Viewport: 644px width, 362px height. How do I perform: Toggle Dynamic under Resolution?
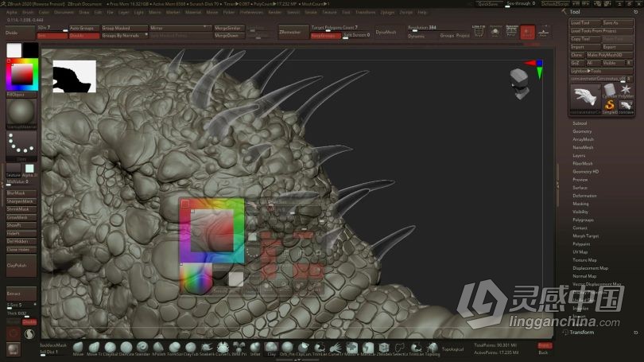416,36
